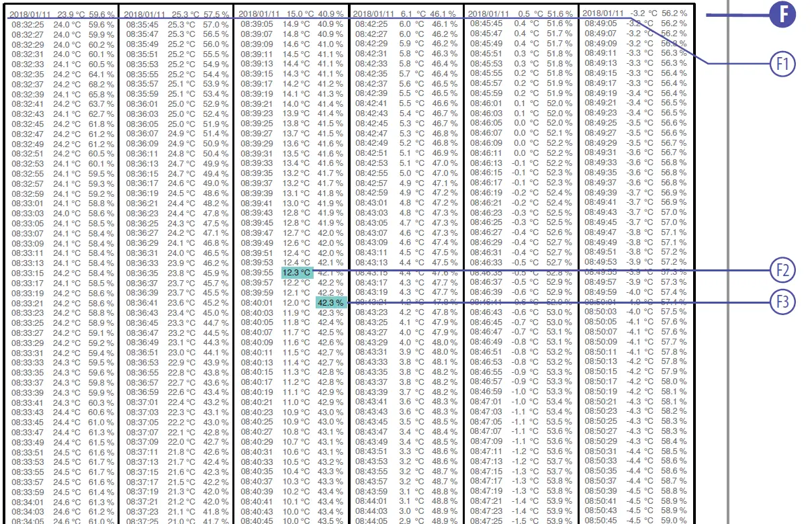Select the 08:42:25 timestamp row
Viewport: 812px width, 524px height.
[x=406, y=24]
